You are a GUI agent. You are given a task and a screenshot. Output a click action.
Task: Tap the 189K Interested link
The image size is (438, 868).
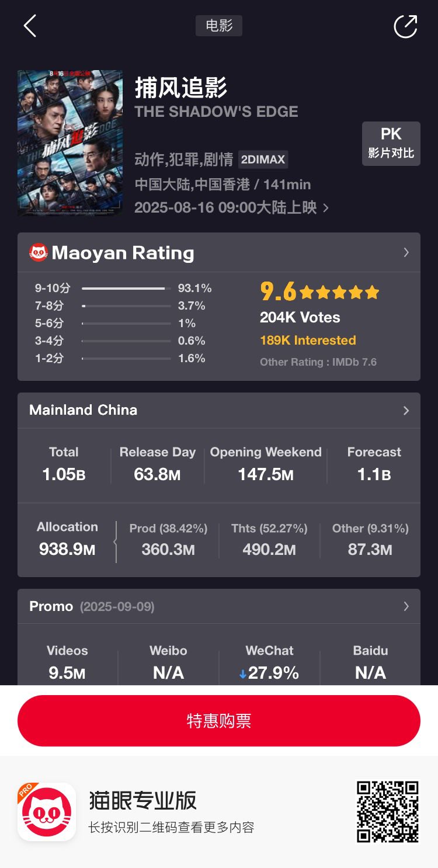[x=308, y=340]
